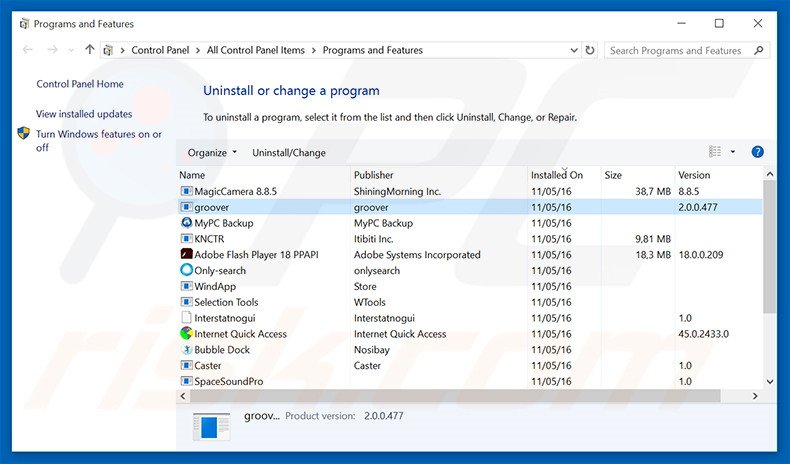Click the Adobe Flash Player icon

click(x=186, y=254)
